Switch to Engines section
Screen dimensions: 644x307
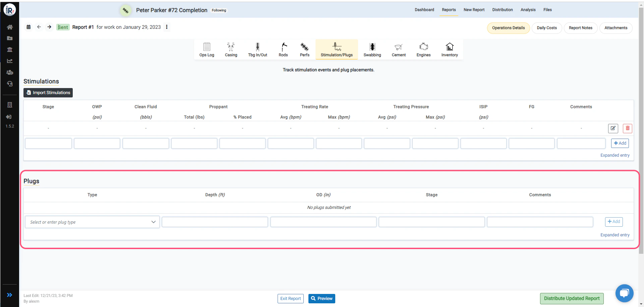tap(423, 50)
